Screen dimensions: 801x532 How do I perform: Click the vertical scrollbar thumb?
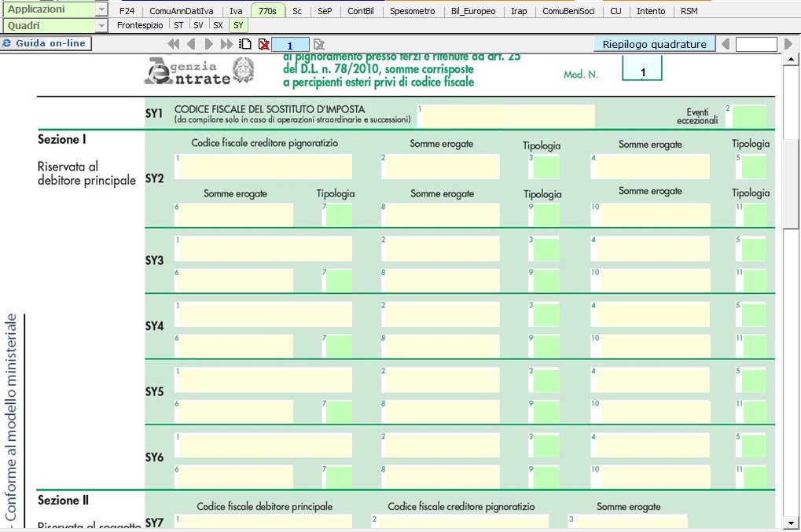pos(792,184)
